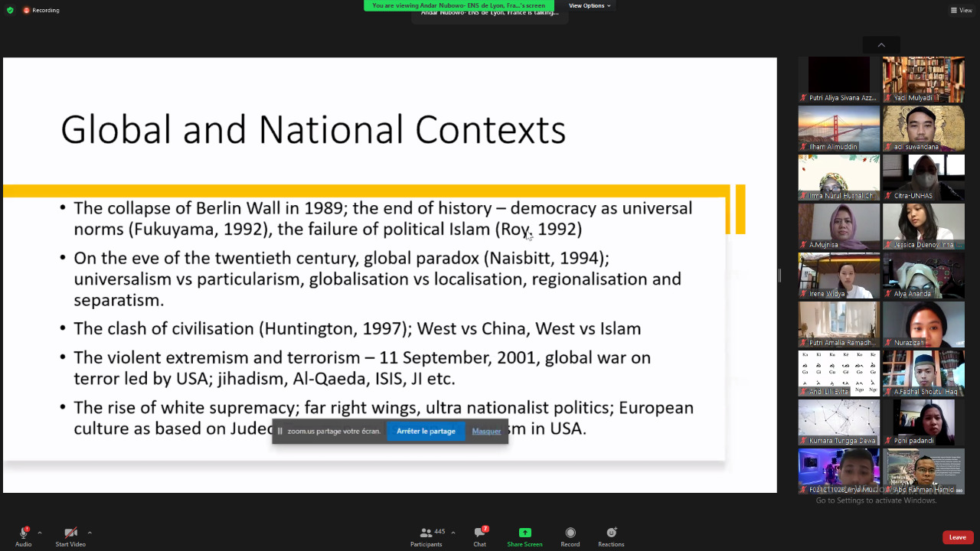
Task: Click the red Recording indicator
Action: pyautogui.click(x=41, y=10)
